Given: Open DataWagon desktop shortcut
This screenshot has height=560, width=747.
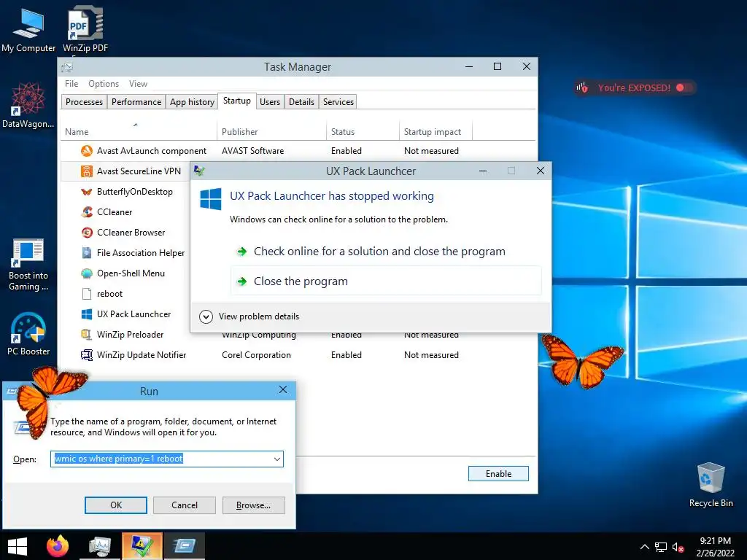Looking at the screenshot, I should 28,106.
